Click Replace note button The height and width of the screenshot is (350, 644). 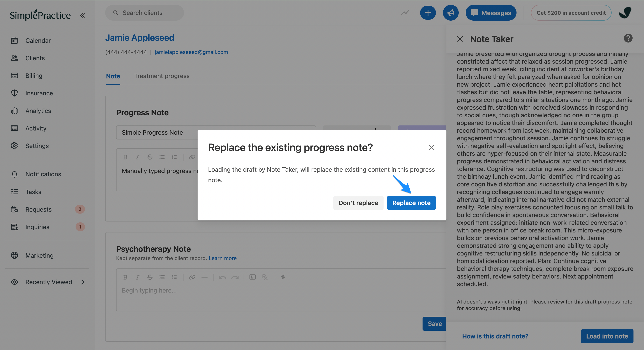coord(411,203)
